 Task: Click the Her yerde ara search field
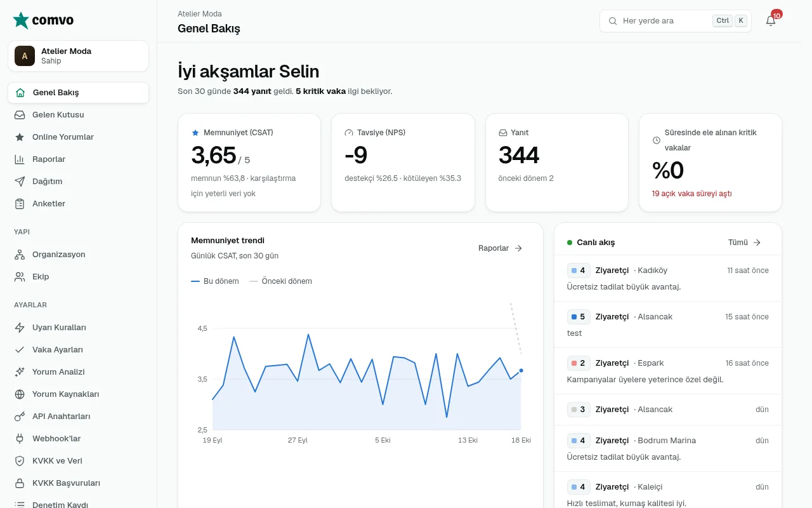[x=676, y=21]
